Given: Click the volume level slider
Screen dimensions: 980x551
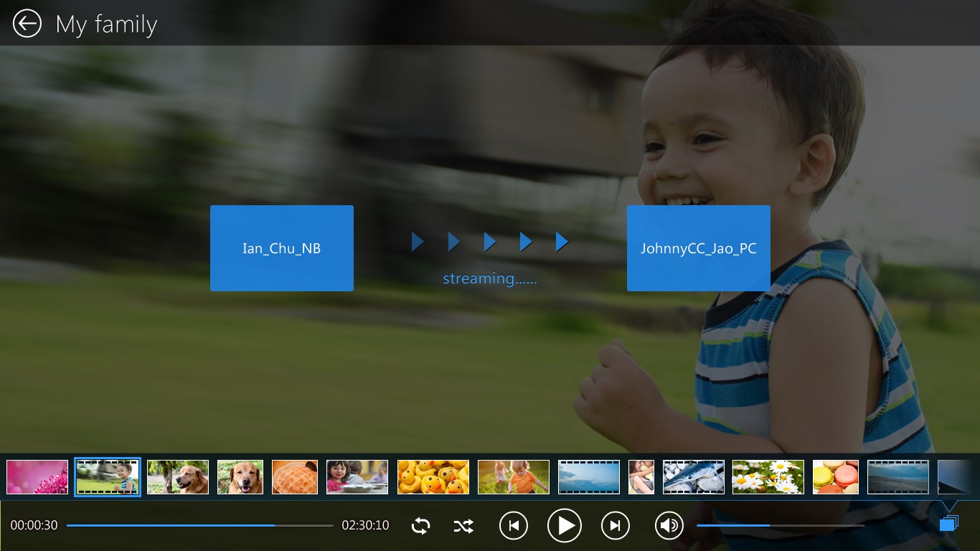Looking at the screenshot, I should [x=781, y=526].
